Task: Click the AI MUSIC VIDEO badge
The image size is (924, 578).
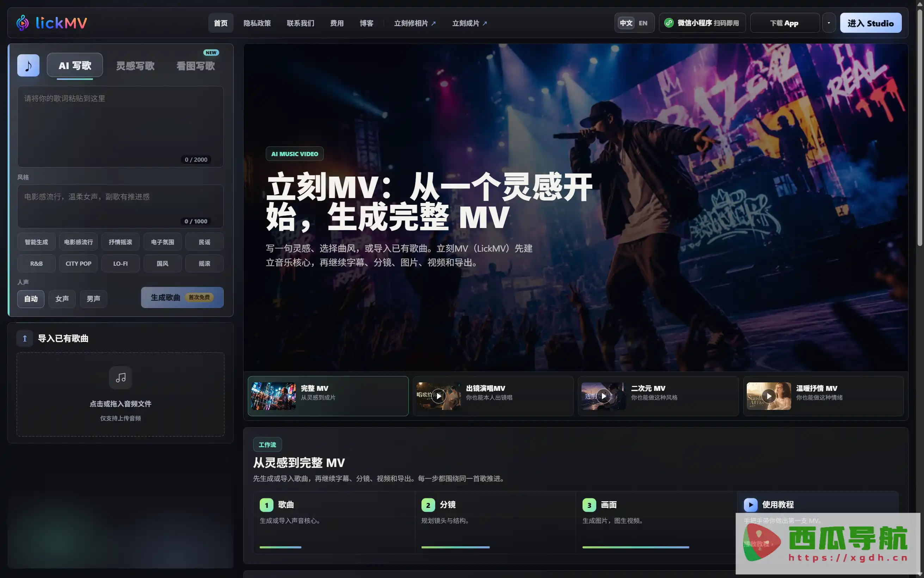Action: 295,154
